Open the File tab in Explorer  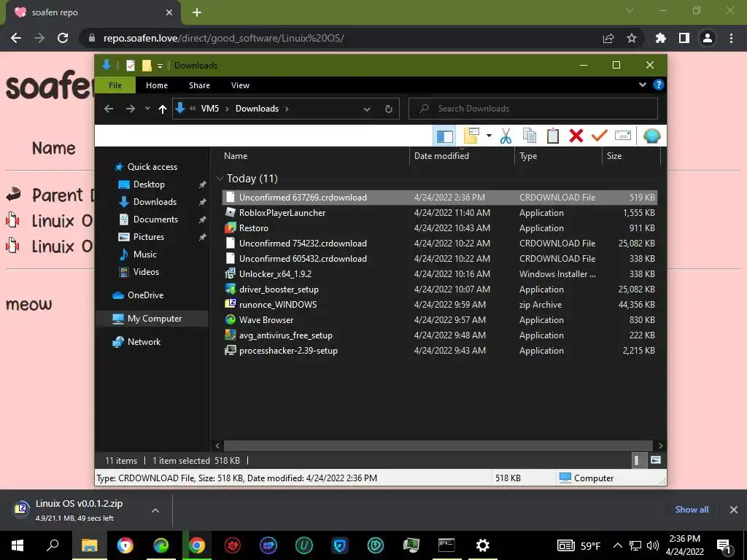pos(115,85)
